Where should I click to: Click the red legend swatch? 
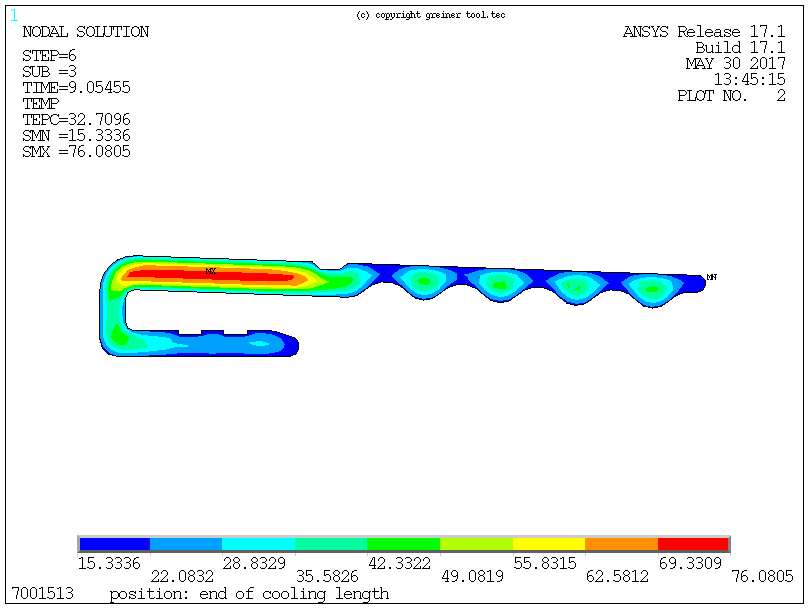(693, 544)
